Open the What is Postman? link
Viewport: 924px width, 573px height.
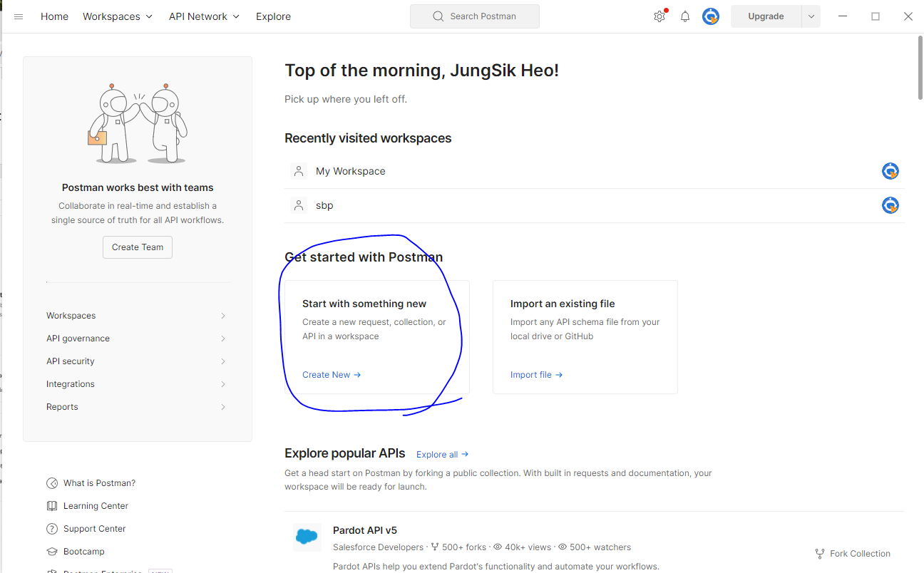point(99,483)
